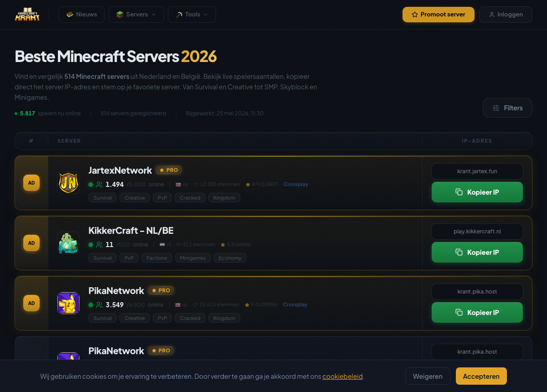Copy IP for PikaNetwork AD row

tap(477, 312)
